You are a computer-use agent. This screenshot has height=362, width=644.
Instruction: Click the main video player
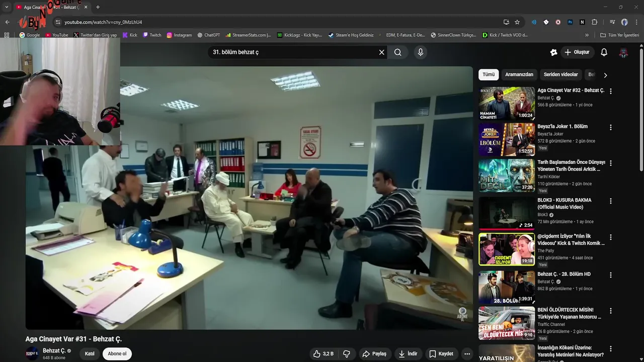[x=249, y=198]
